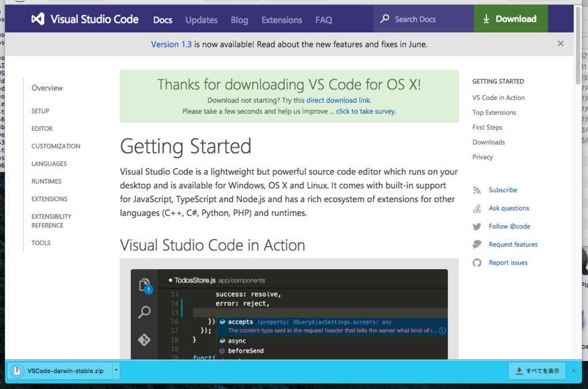Select the async suggestion in editor screenshot
This screenshot has height=389, width=588.
coord(237,341)
